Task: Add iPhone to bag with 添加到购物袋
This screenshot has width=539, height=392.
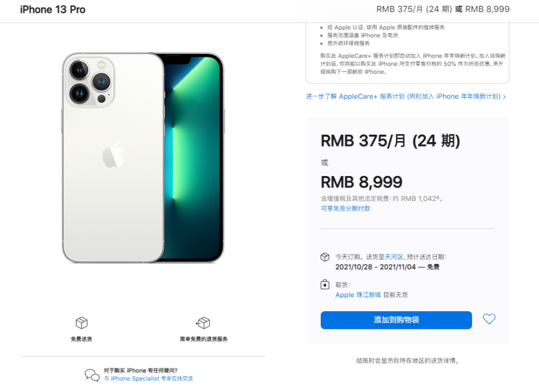Action: [396, 320]
